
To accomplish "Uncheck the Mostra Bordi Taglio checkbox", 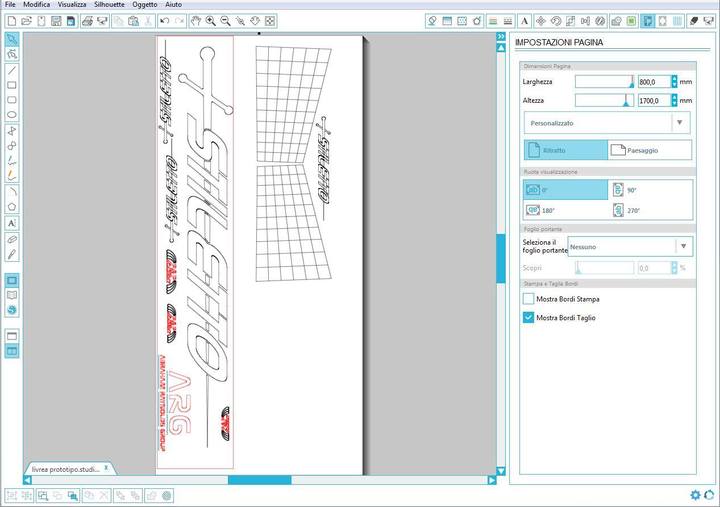I will coord(529,317).
